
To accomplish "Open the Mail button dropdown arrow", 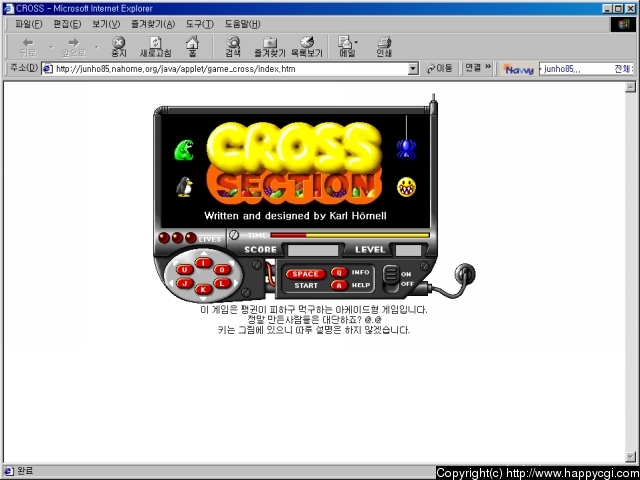I will click(x=356, y=42).
